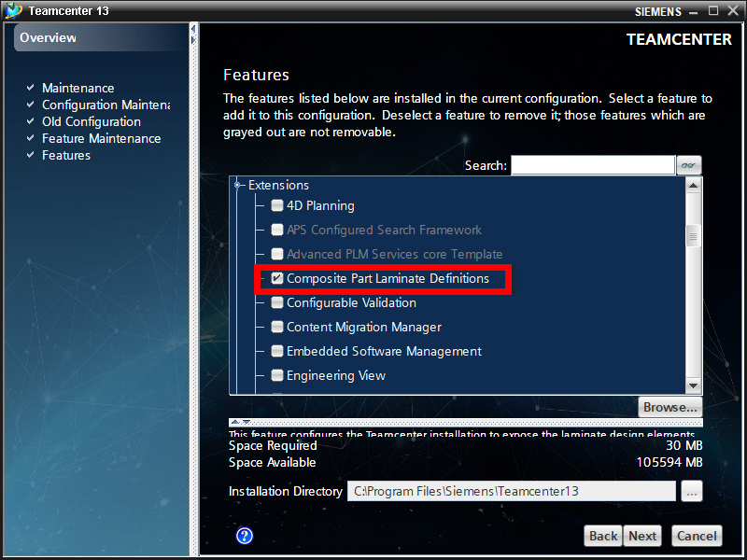Open help via the question mark icon
747x560 pixels.
pyautogui.click(x=244, y=536)
